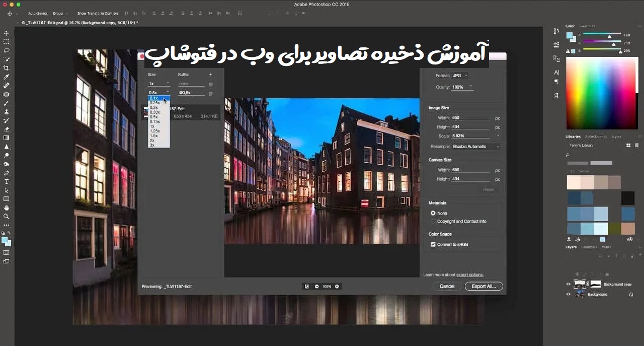The width and height of the screenshot is (644, 346).
Task: Select the Pen tool
Action: (7, 173)
